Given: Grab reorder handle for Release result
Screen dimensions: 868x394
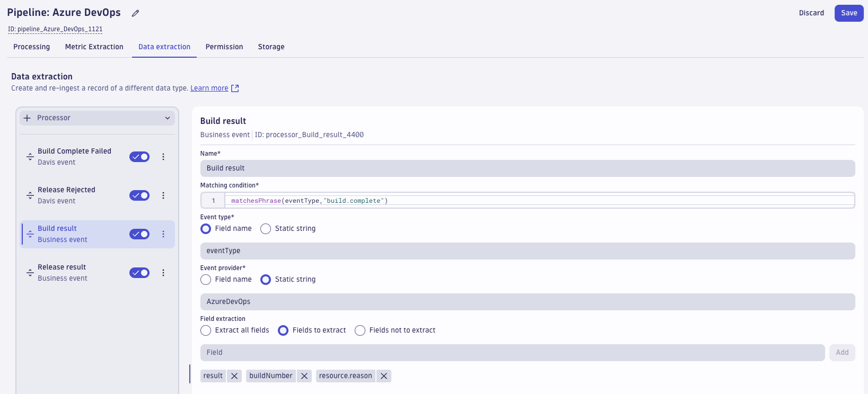Looking at the screenshot, I should click(x=30, y=273).
